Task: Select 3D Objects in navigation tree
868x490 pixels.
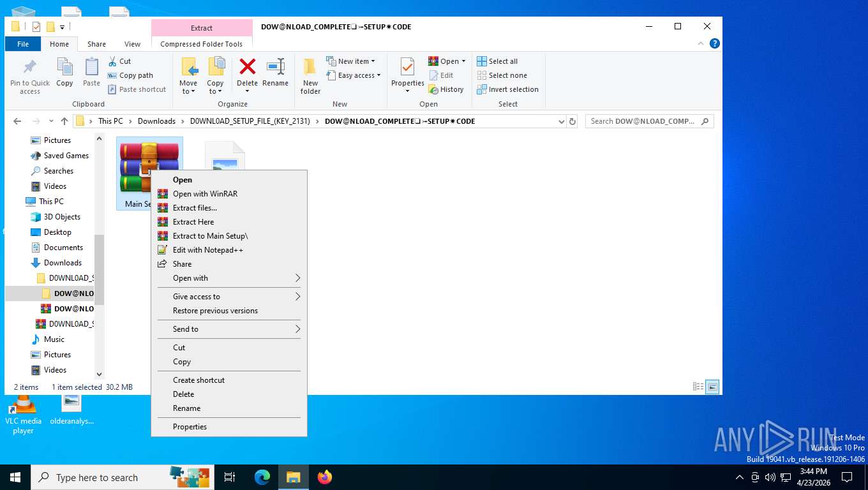Action: point(62,217)
